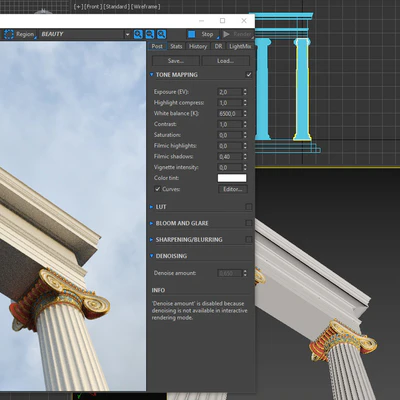Screen dimensions: 400x400
Task: Expand the LUT section
Action: 152,207
